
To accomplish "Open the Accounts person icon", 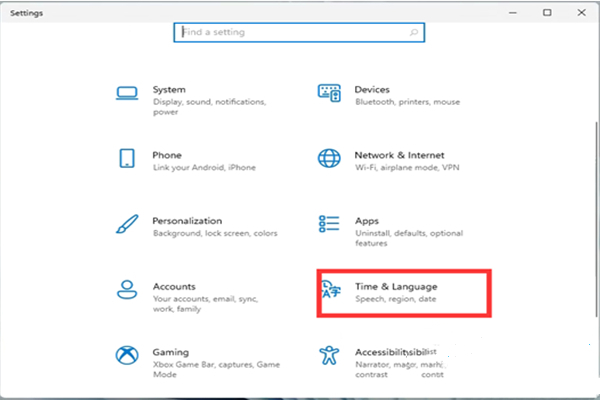I will (x=127, y=289).
